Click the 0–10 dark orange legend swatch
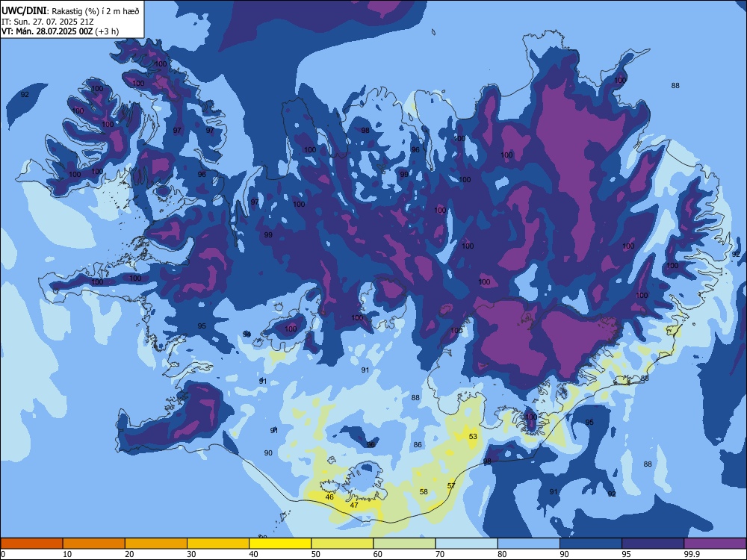The width and height of the screenshot is (747, 560). coord(31,544)
